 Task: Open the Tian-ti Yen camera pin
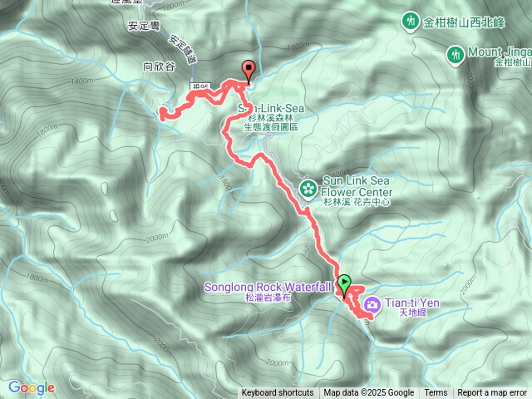click(x=372, y=305)
